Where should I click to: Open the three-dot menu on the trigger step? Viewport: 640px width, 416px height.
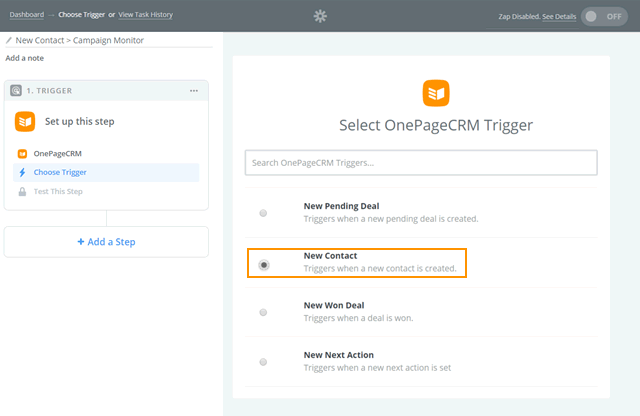coord(194,91)
